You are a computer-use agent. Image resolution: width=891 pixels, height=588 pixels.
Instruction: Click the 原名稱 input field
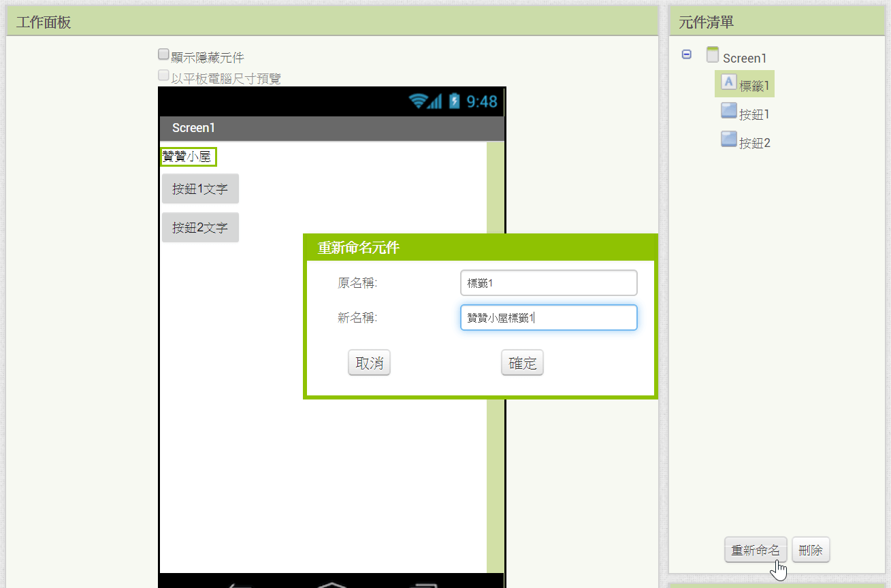549,283
